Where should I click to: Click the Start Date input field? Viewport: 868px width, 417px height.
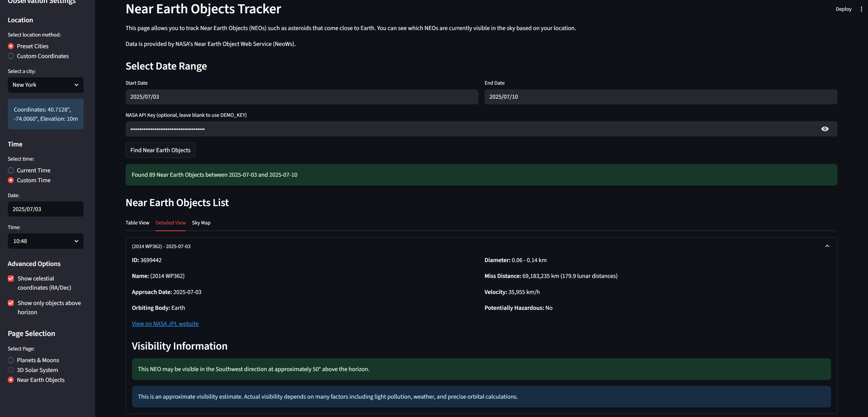[302, 97]
